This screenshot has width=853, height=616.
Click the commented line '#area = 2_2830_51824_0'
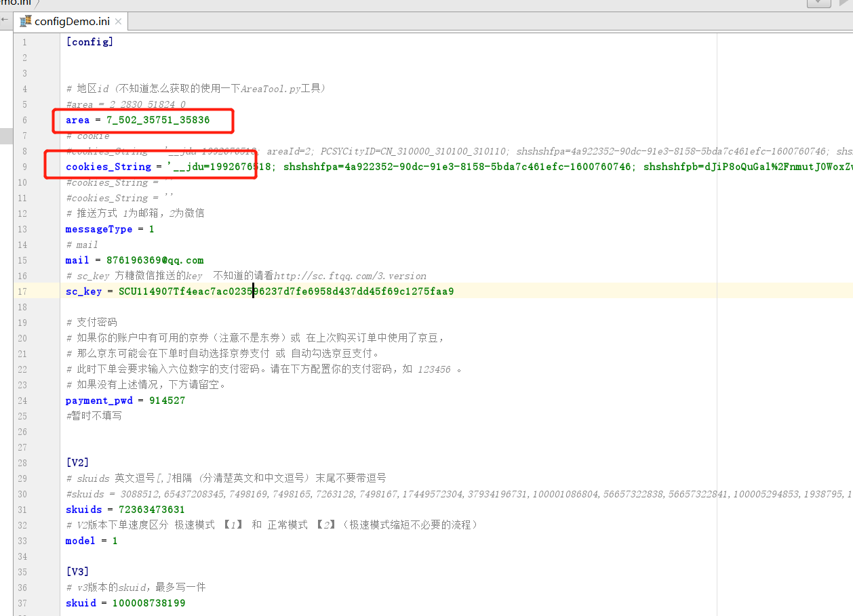point(125,104)
